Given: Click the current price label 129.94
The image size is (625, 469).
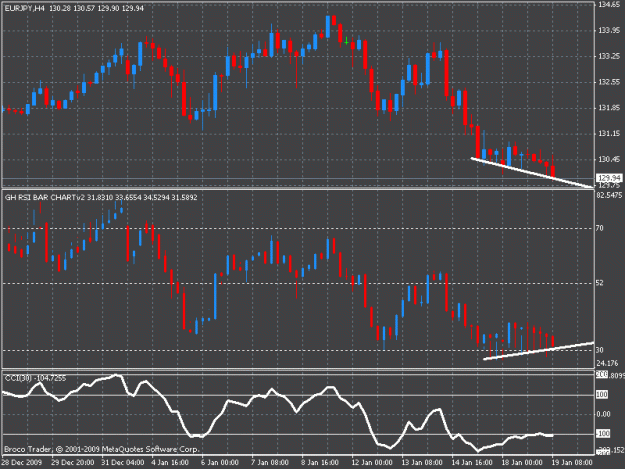Looking at the screenshot, I should (x=609, y=178).
